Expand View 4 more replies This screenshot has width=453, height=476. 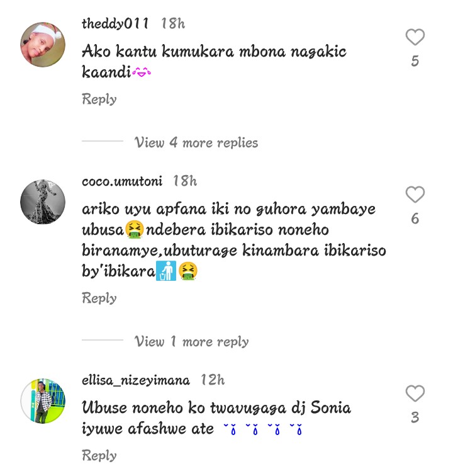point(196,142)
